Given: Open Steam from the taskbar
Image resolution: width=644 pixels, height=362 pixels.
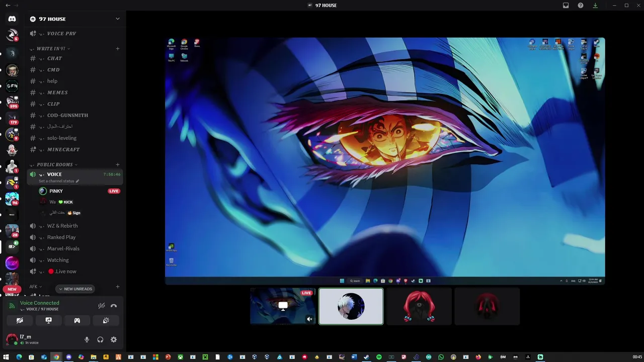Looking at the screenshot, I should pyautogui.click(x=366, y=357).
